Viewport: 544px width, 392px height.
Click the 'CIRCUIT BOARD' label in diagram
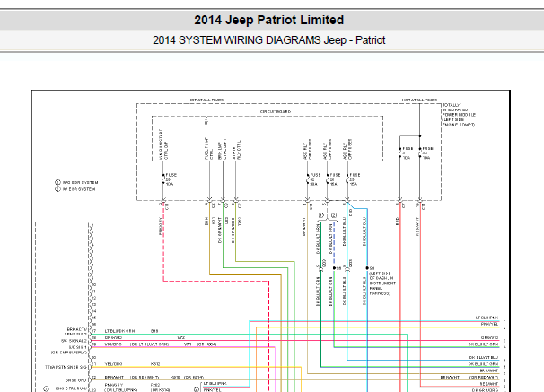click(x=276, y=111)
